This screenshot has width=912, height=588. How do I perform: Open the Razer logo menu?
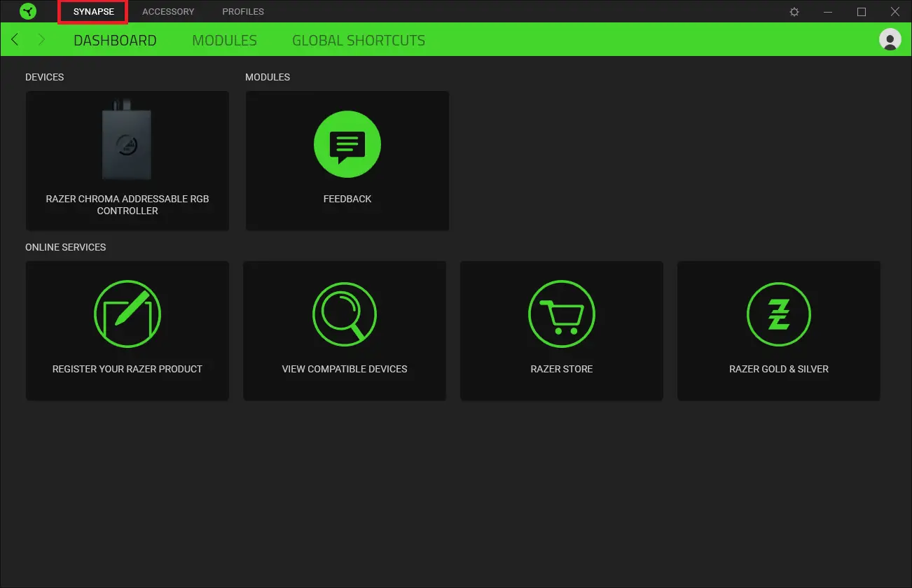28,11
